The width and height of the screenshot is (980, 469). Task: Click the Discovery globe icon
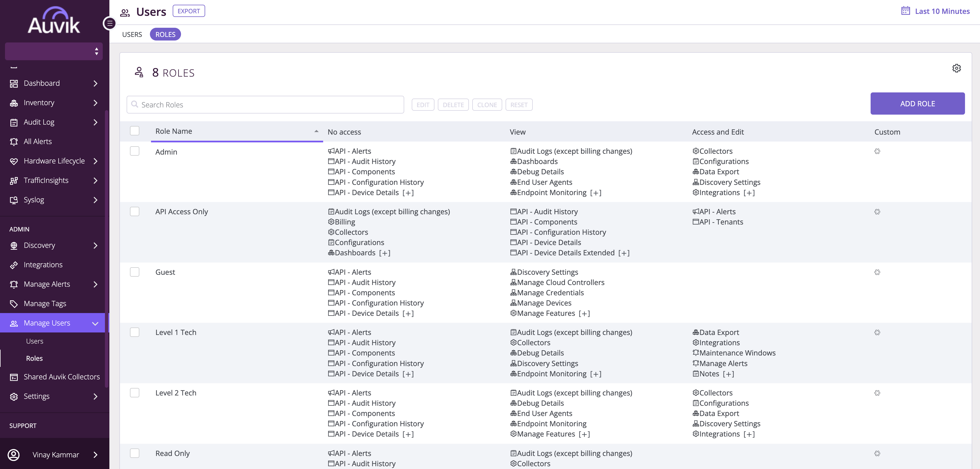[14, 245]
